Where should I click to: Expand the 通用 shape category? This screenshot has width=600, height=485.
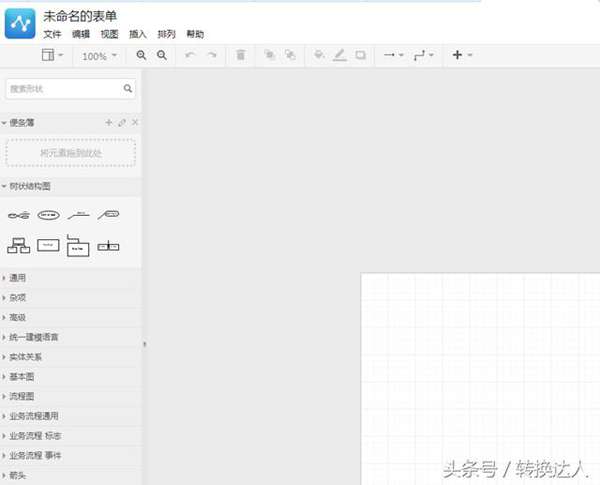click(x=71, y=278)
